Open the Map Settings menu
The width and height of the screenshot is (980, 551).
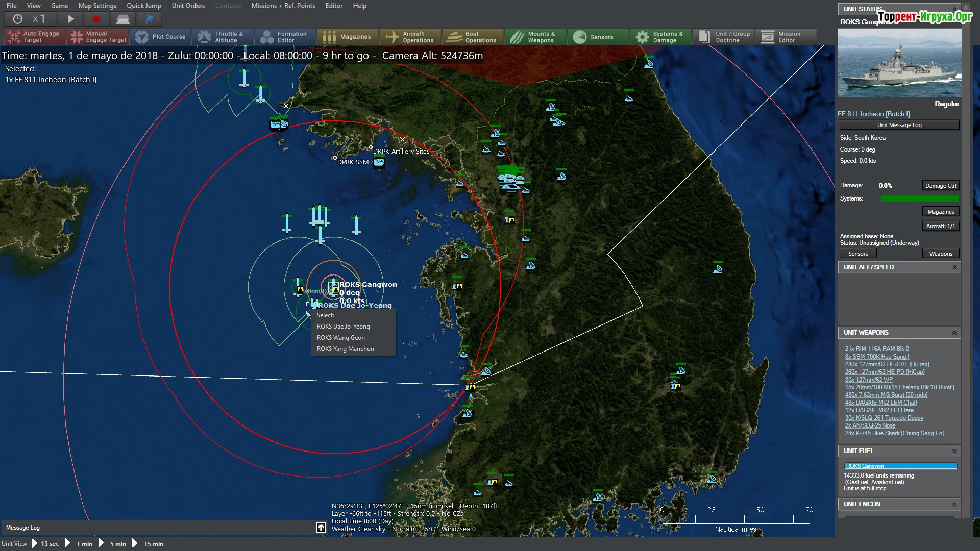click(x=97, y=6)
